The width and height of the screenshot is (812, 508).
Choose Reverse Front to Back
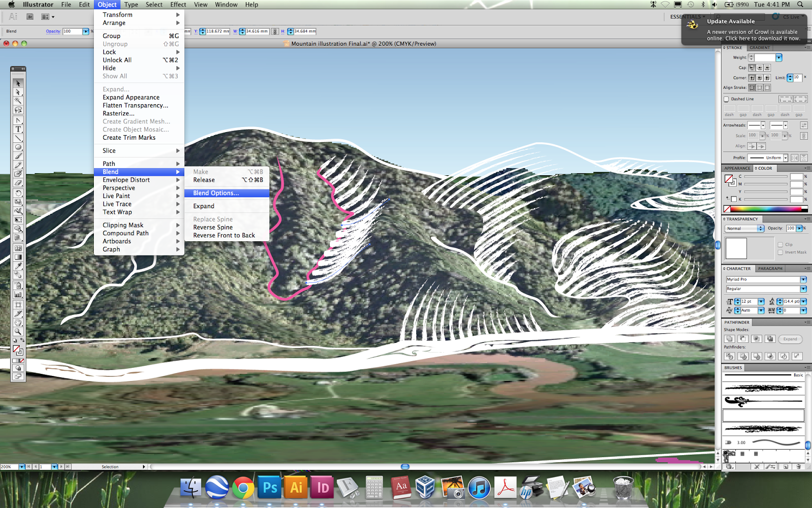pyautogui.click(x=227, y=236)
